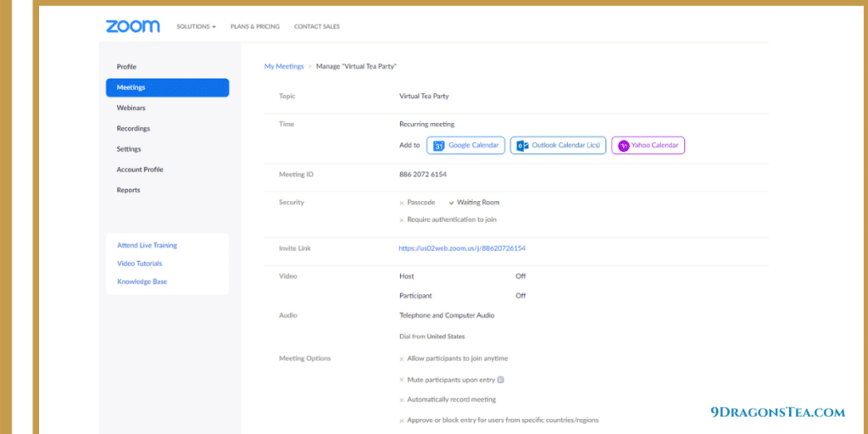868x434 pixels.
Task: Go to Recordings section
Action: [x=133, y=129]
